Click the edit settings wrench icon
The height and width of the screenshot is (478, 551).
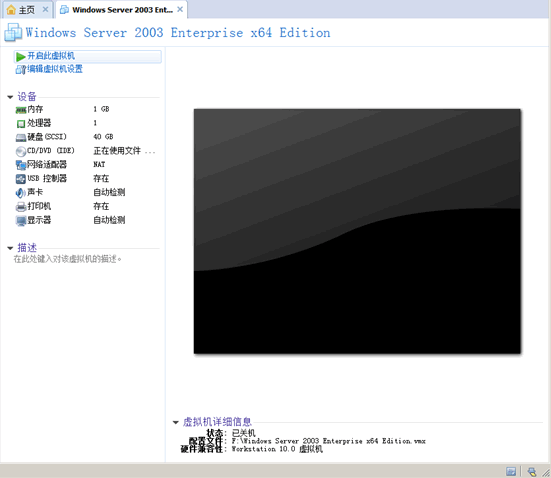point(20,70)
